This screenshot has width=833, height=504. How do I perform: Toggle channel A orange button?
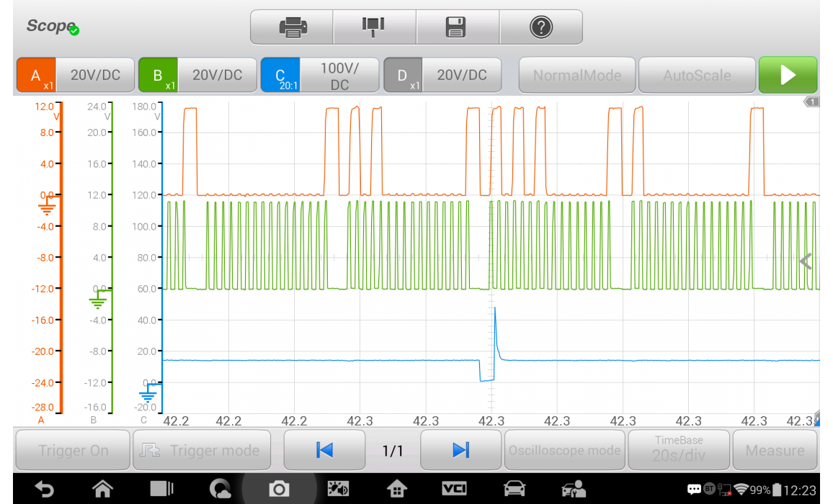pos(37,76)
